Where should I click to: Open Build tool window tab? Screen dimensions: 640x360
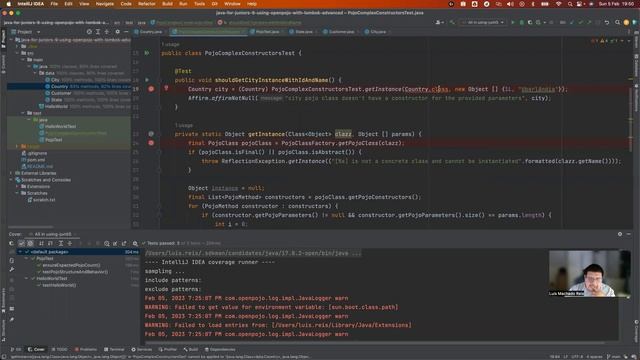coord(191,349)
